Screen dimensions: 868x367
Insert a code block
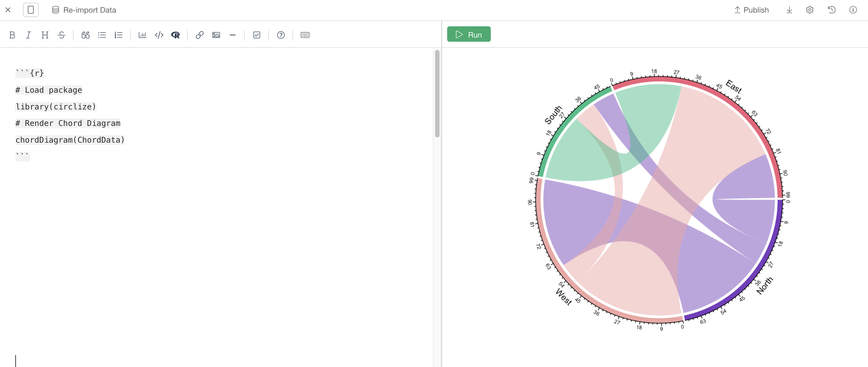point(159,35)
